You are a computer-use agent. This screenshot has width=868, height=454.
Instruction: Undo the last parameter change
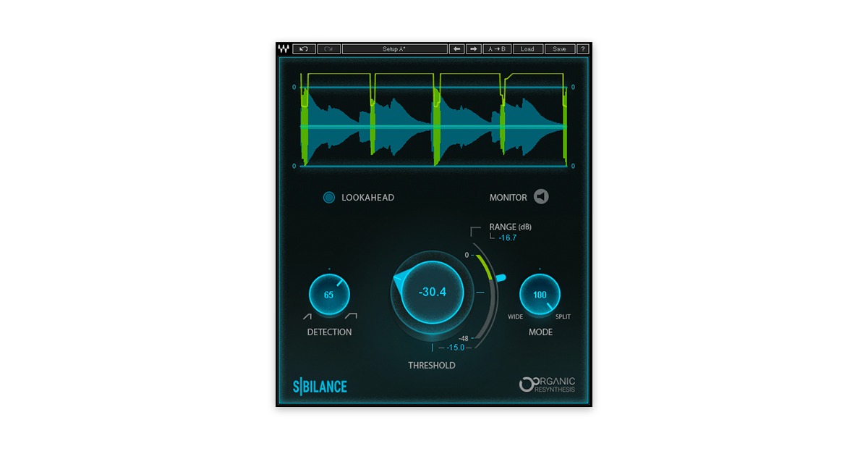[x=304, y=49]
